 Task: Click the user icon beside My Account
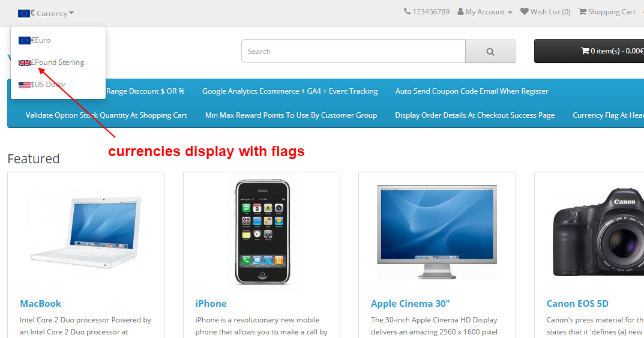[x=460, y=11]
